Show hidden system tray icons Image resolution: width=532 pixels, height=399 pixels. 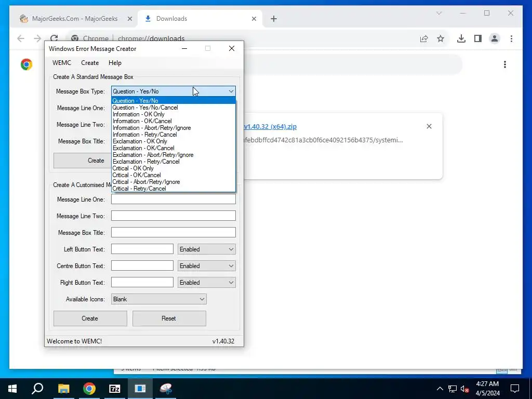click(440, 389)
